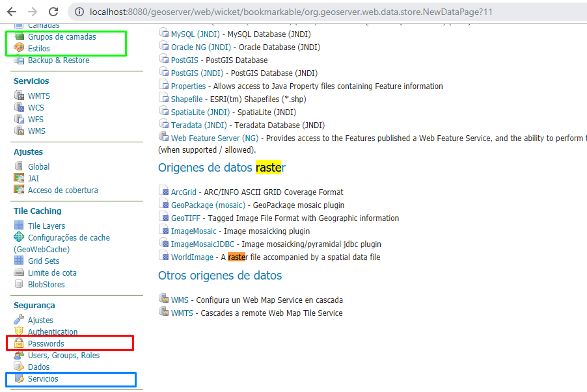The image size is (587, 392).
Task: Open Grid Sets in Tile Caching
Action: point(44,261)
